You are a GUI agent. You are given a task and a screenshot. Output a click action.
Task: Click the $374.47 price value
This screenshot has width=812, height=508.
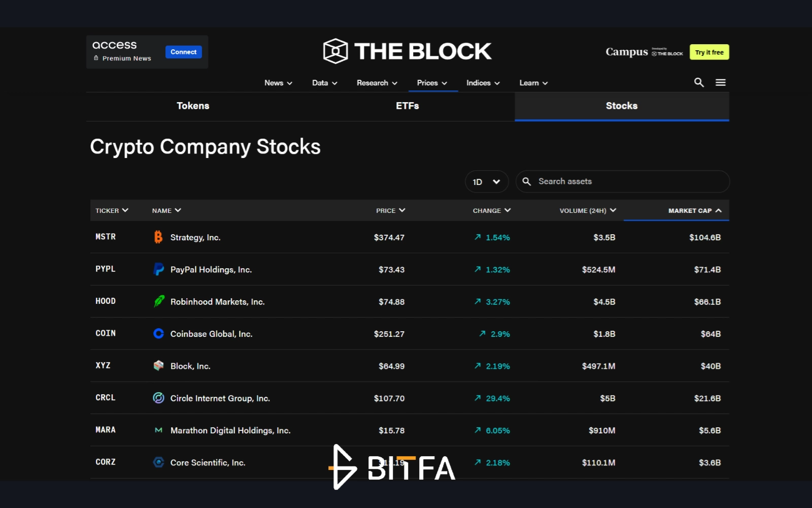(389, 237)
